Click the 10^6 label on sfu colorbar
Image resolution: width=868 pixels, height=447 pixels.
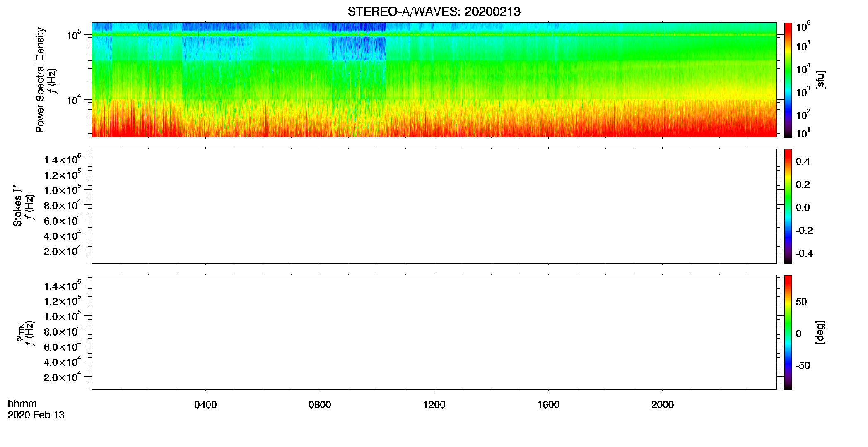(803, 27)
